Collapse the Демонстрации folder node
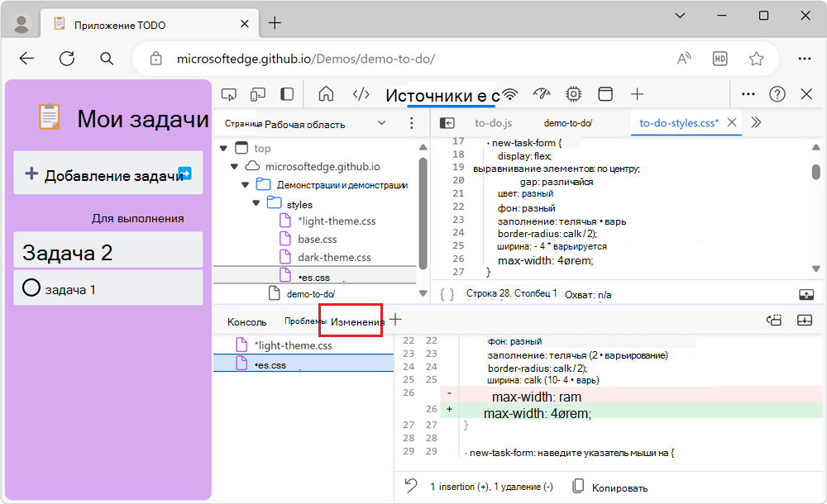 pos(246,185)
